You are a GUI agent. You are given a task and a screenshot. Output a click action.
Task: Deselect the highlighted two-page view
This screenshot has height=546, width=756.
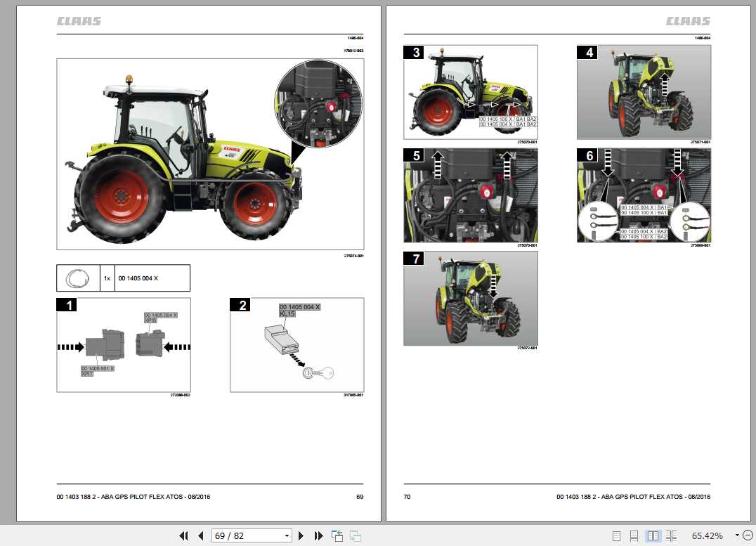653,535
